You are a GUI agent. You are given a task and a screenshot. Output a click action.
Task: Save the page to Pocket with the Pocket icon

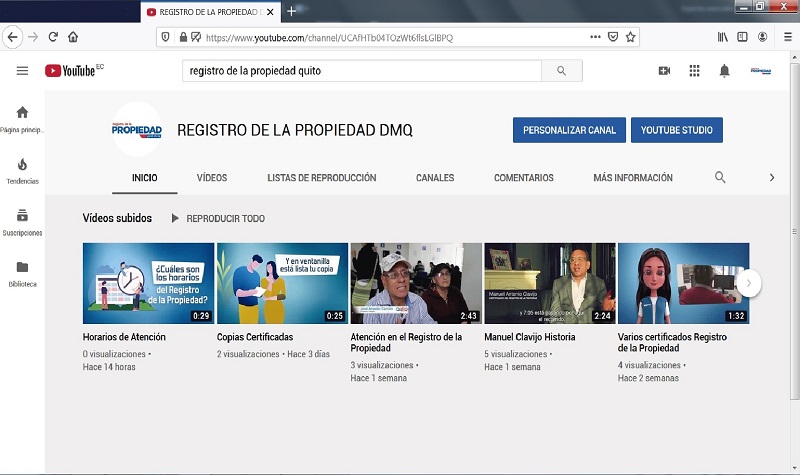click(x=613, y=37)
